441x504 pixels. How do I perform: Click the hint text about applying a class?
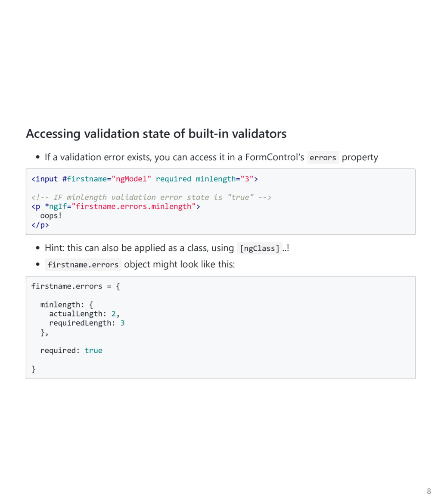[139, 248]
